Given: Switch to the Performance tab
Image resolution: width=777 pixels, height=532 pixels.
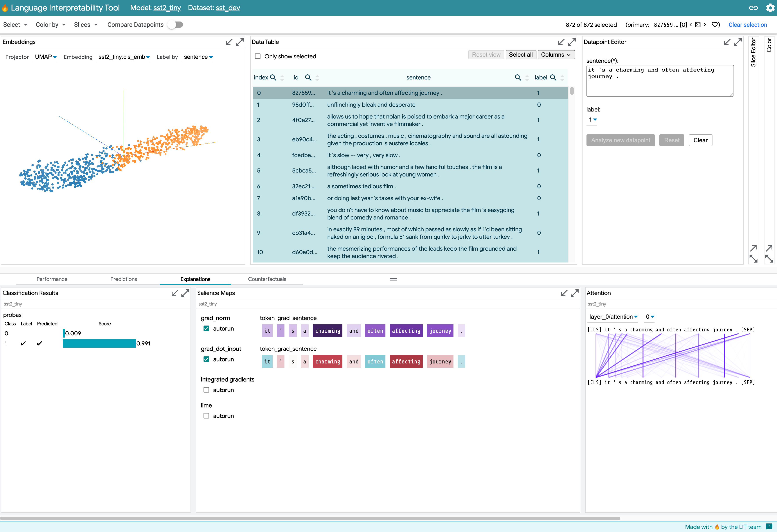Looking at the screenshot, I should [52, 279].
